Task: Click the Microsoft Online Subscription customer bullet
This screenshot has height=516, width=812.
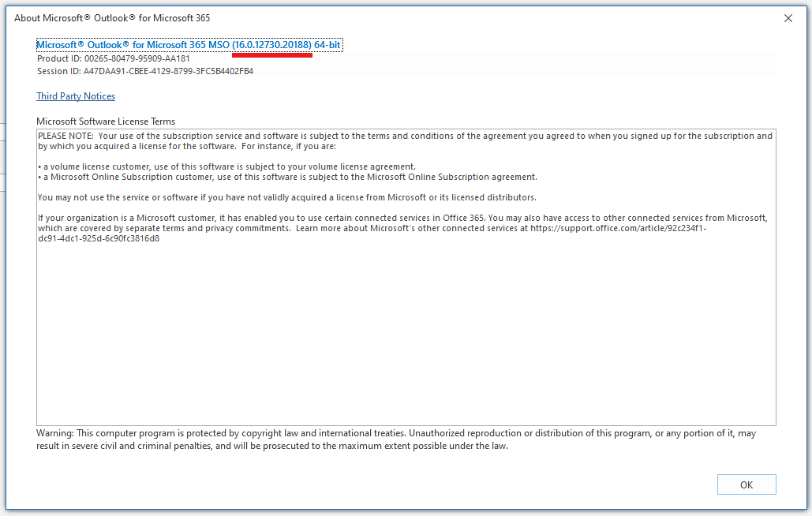Action: pyautogui.click(x=287, y=177)
